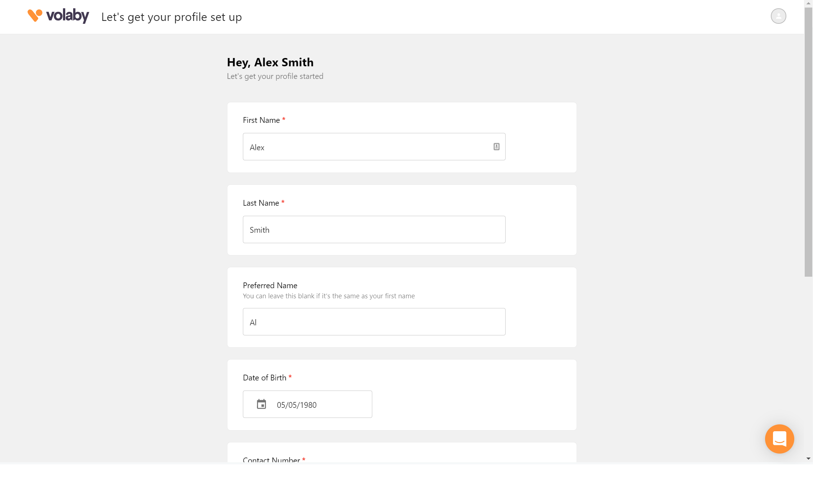This screenshot has width=813, height=504.
Task: Click the Preferred Name helper text
Action: (x=329, y=296)
